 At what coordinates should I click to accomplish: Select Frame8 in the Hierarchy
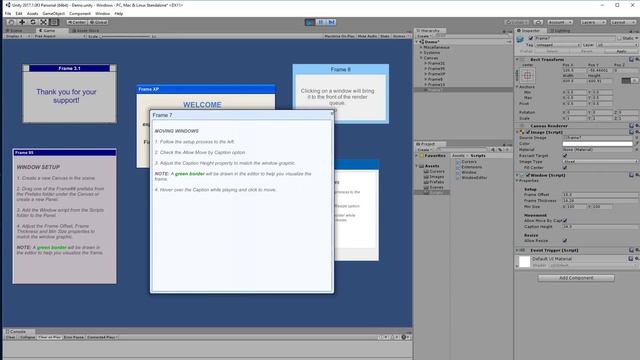[x=436, y=79]
